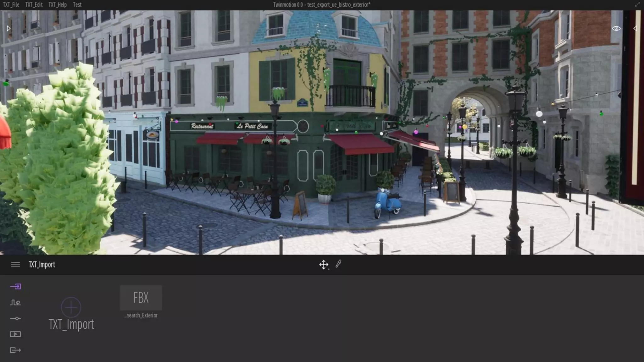Open the Settings slider tab icon
Screen dimensions: 644x362
(15, 318)
